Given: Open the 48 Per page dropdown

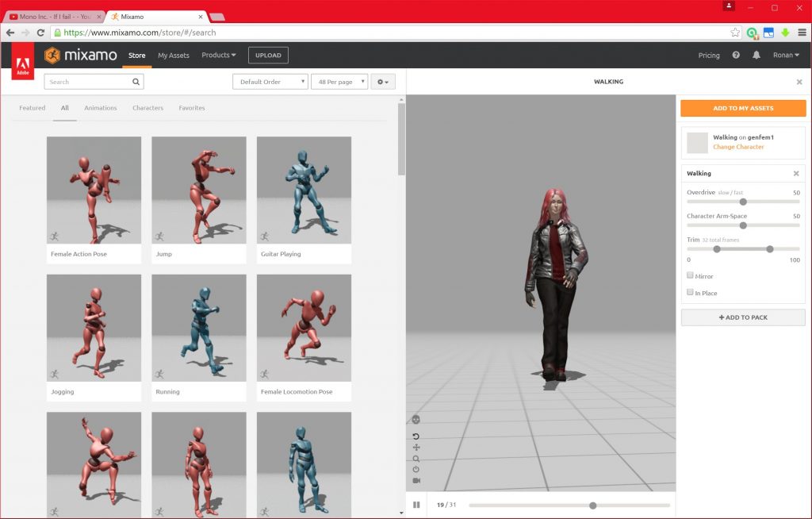Looking at the screenshot, I should tap(339, 81).
